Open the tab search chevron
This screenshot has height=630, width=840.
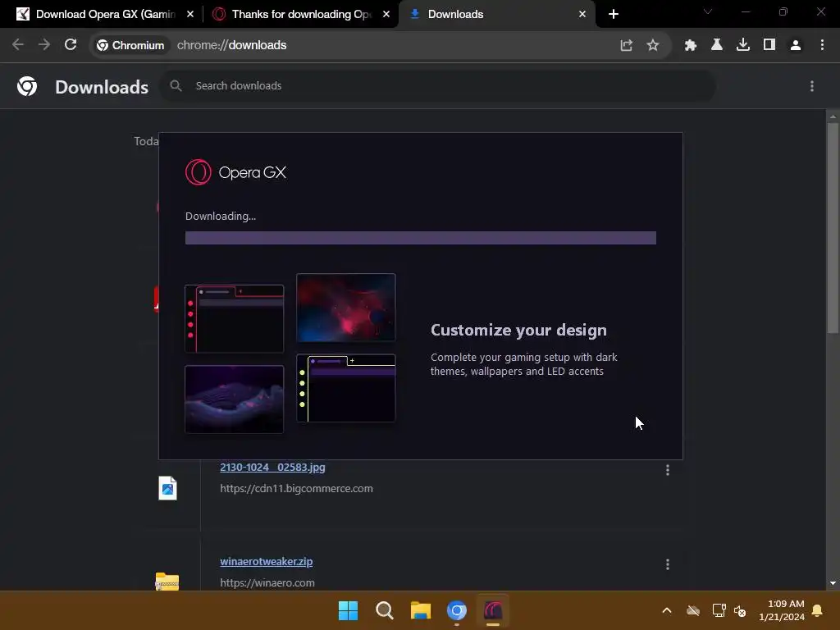(x=708, y=11)
